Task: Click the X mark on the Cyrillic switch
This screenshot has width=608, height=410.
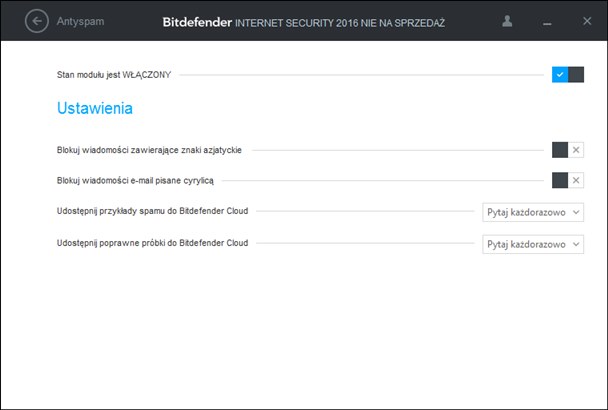Action: click(576, 180)
